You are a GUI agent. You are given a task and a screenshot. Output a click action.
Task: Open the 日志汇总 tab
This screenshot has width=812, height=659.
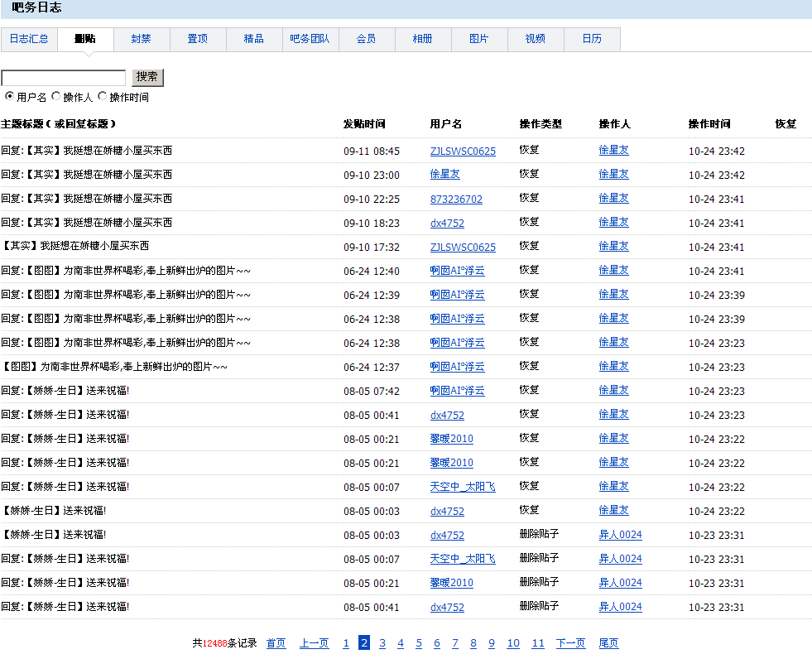pos(29,39)
